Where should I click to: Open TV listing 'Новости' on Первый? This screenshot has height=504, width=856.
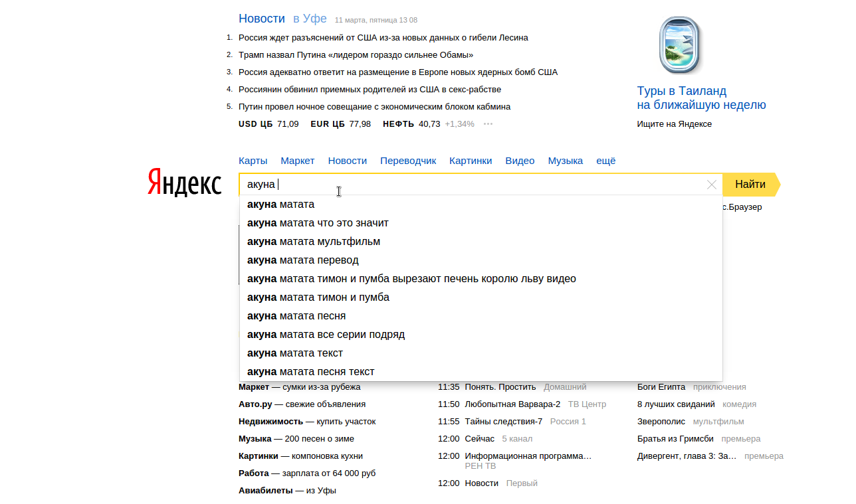click(x=482, y=483)
